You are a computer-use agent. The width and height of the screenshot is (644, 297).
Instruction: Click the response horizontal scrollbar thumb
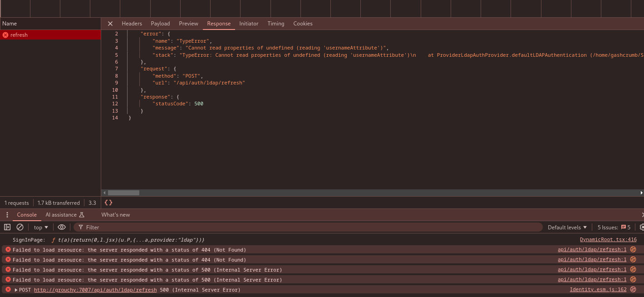coord(123,193)
